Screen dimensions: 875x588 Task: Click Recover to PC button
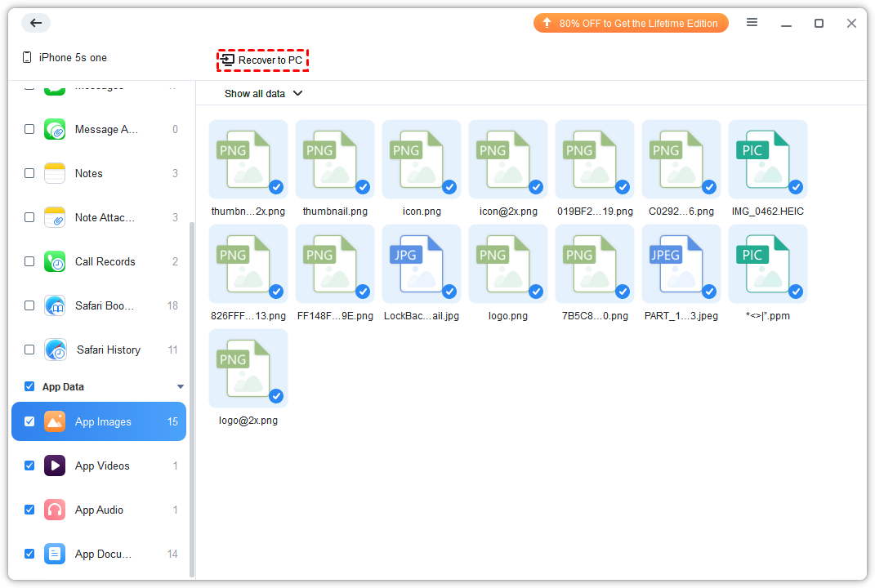(262, 60)
